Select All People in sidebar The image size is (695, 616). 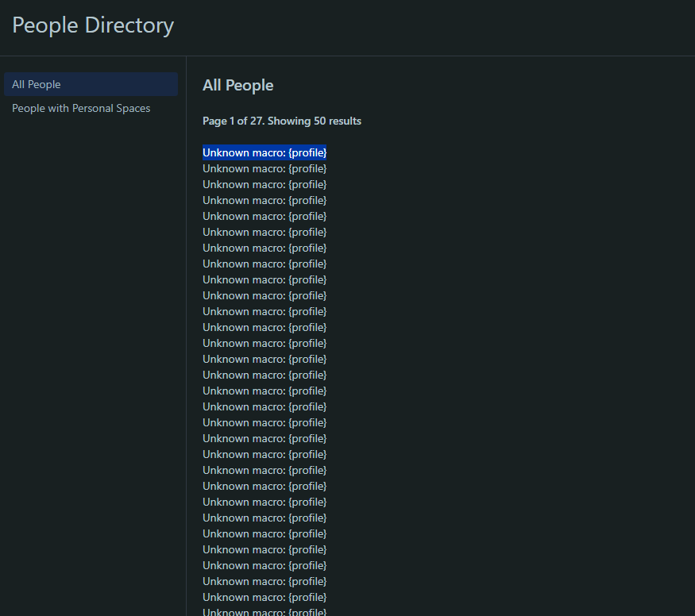[x=91, y=84]
